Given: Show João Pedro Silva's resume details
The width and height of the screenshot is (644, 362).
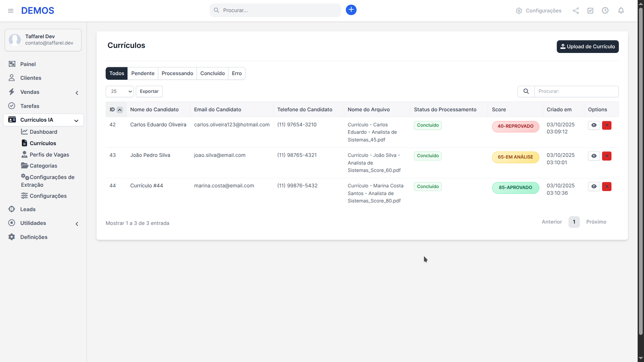Looking at the screenshot, I should coord(594,156).
